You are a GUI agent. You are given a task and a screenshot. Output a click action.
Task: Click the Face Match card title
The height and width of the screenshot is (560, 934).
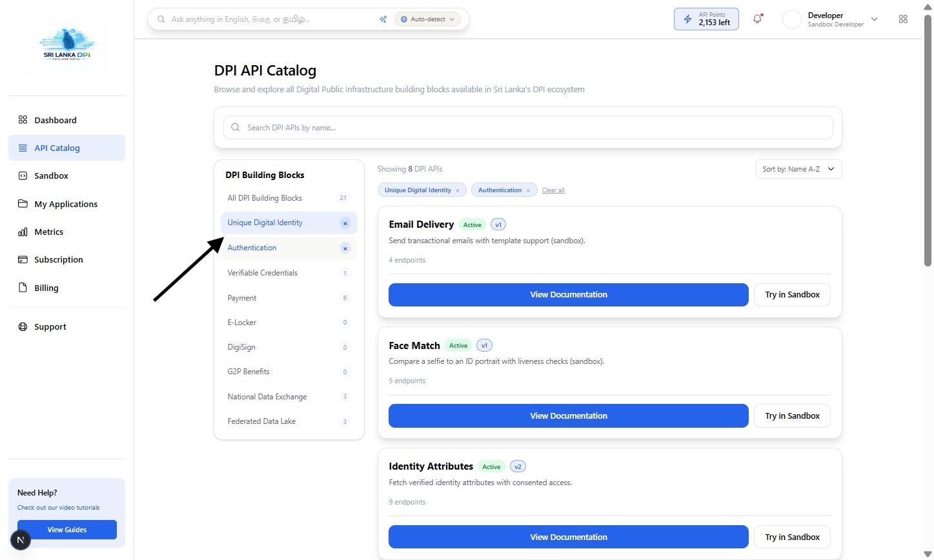(414, 346)
